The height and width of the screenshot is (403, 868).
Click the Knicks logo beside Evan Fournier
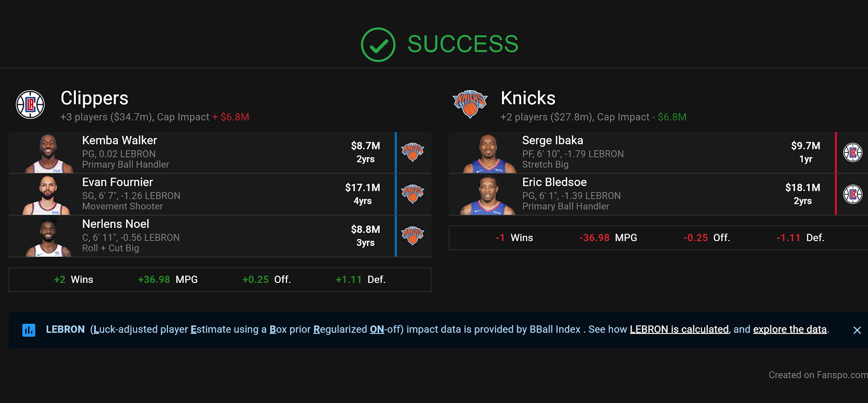pos(412,194)
